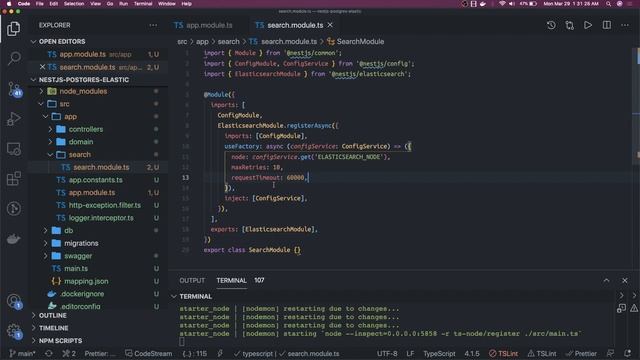Viewport: 640px width, 360px height.
Task: Open app.constants.ts in the file tree
Action: pos(96,180)
